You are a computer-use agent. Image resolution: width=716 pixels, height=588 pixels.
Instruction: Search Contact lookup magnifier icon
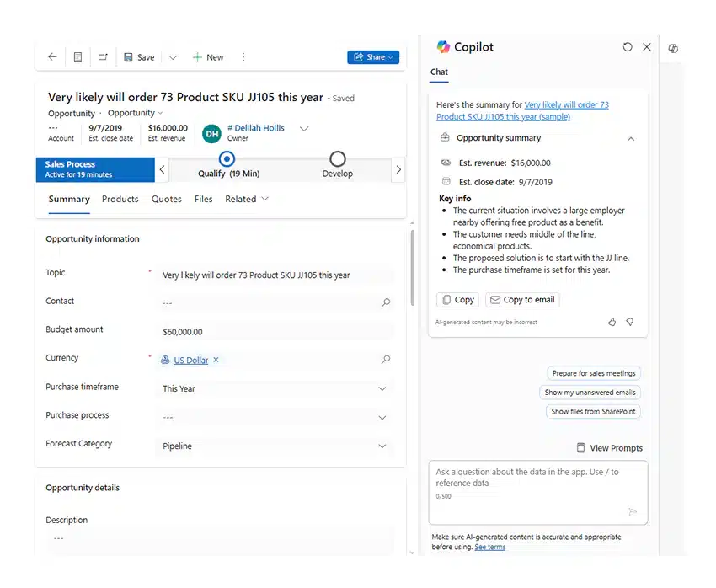coord(386,302)
